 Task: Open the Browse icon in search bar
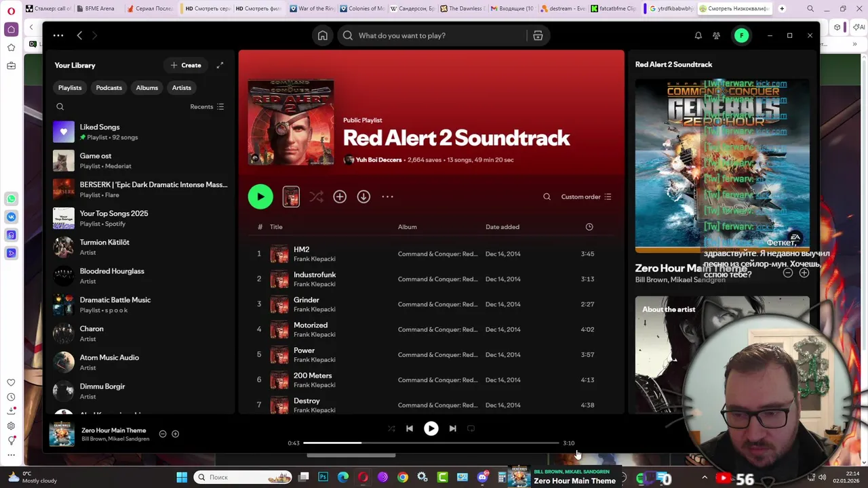pos(538,35)
